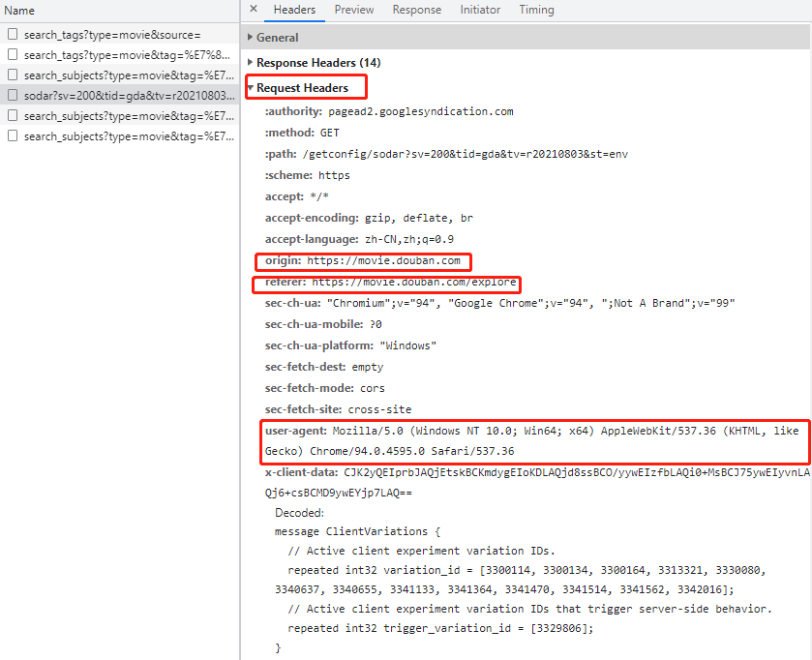Tick checkbox for search_tags?type=movie&tag=%E7%8... request
The image size is (812, 660).
coord(13,55)
